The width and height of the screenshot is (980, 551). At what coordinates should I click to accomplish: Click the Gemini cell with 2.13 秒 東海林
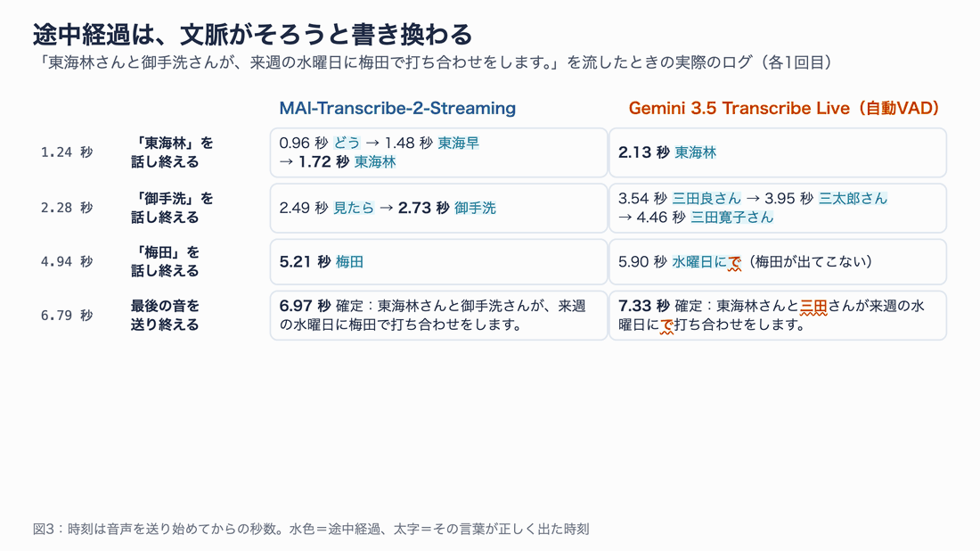778,152
